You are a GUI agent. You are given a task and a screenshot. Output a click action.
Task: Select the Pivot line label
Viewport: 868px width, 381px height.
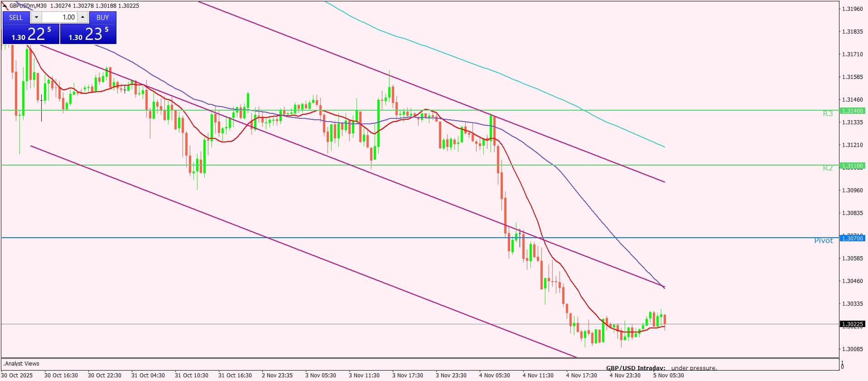point(824,240)
